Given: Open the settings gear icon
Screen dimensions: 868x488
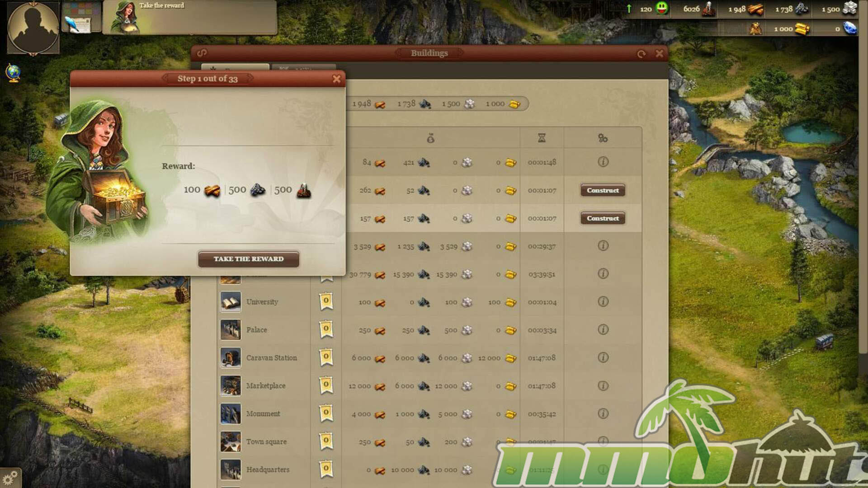Looking at the screenshot, I should pos(10,477).
